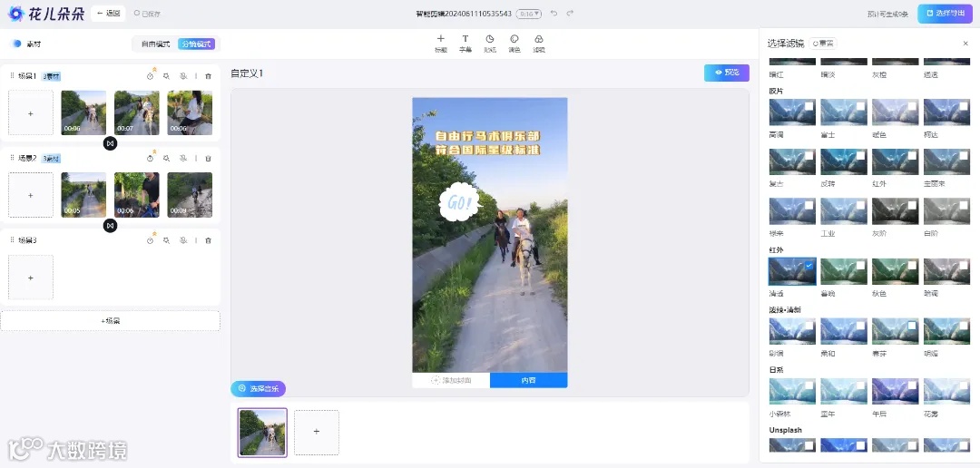Select the 午后 filter thumbnail
The height and width of the screenshot is (468, 980).
point(895,391)
